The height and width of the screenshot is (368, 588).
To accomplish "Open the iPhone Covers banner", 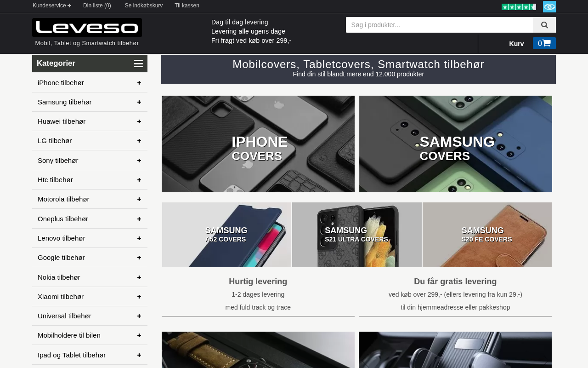I will (x=258, y=144).
